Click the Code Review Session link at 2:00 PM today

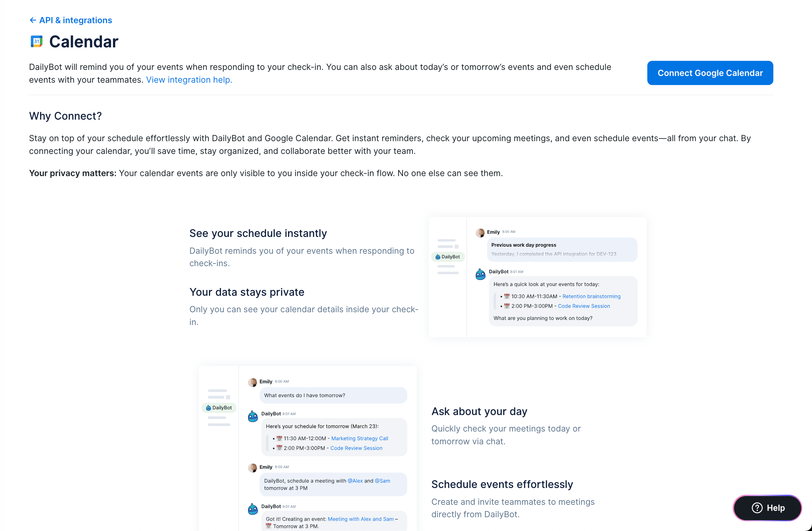584,306
